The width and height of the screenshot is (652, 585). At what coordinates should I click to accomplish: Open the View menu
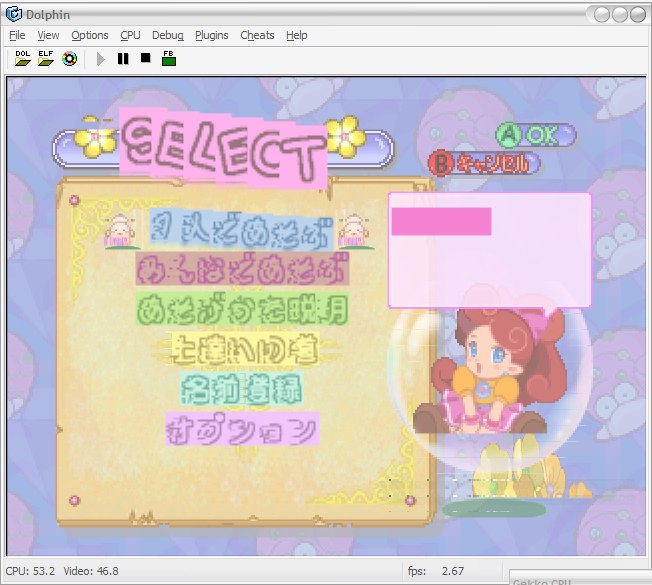pos(48,35)
